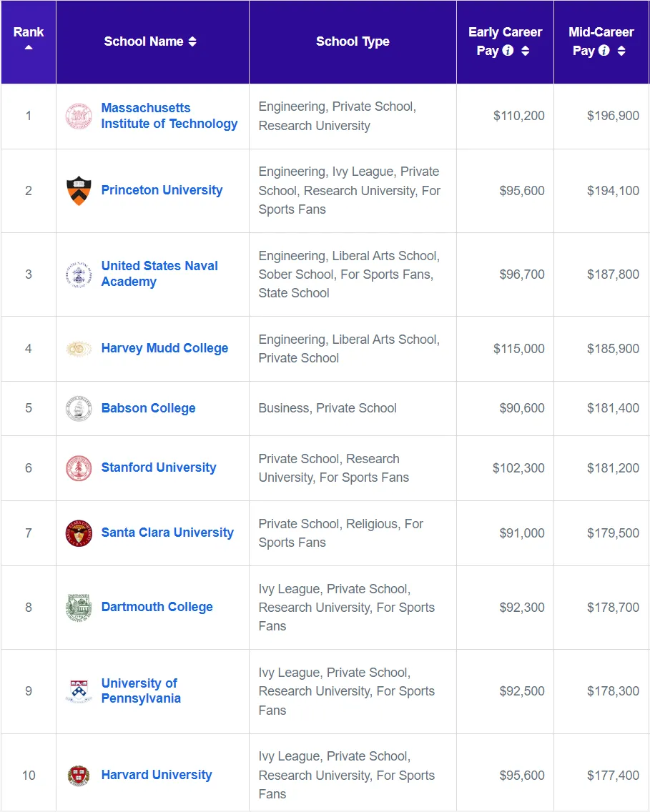Viewport: 650px width, 812px height.
Task: Click the School Type column header
Action: (x=353, y=41)
